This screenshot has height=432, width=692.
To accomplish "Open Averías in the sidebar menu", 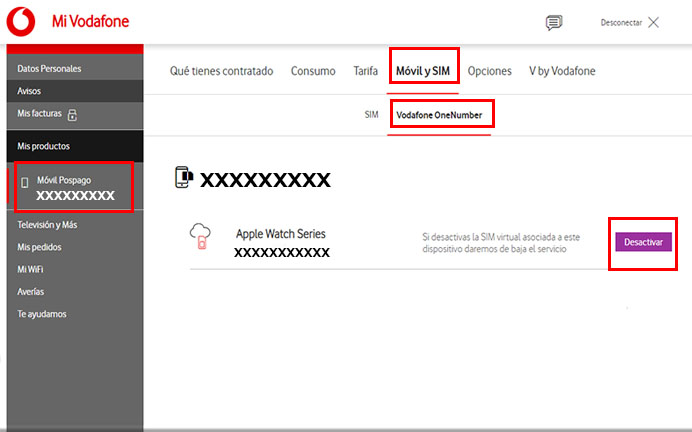I will click(31, 292).
